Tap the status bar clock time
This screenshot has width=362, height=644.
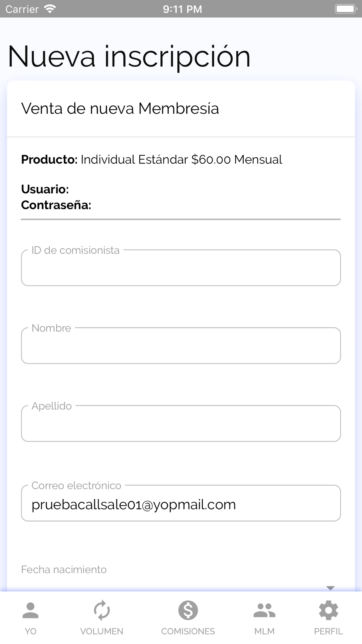[x=182, y=9]
